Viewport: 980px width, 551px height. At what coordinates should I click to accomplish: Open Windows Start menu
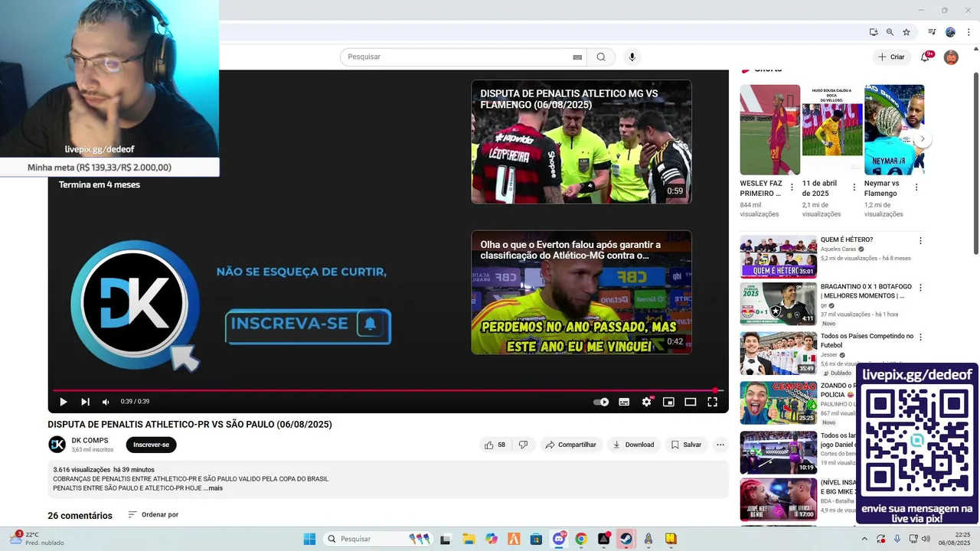click(309, 539)
